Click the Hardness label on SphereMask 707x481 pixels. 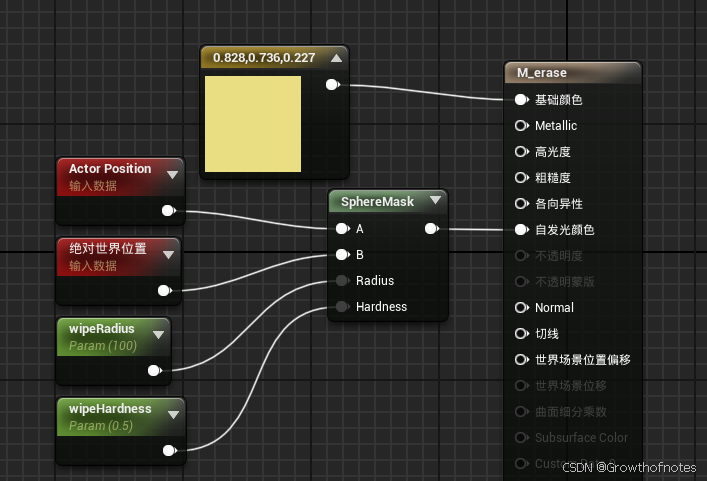point(381,307)
